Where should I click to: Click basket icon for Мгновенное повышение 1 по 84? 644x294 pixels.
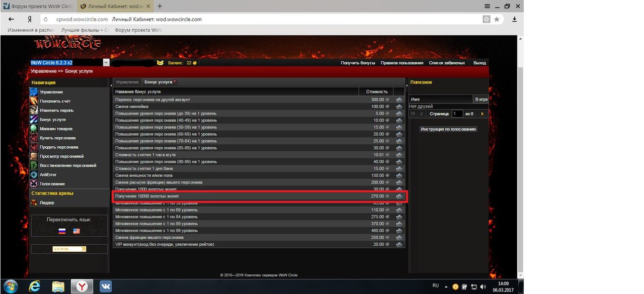coord(399,217)
